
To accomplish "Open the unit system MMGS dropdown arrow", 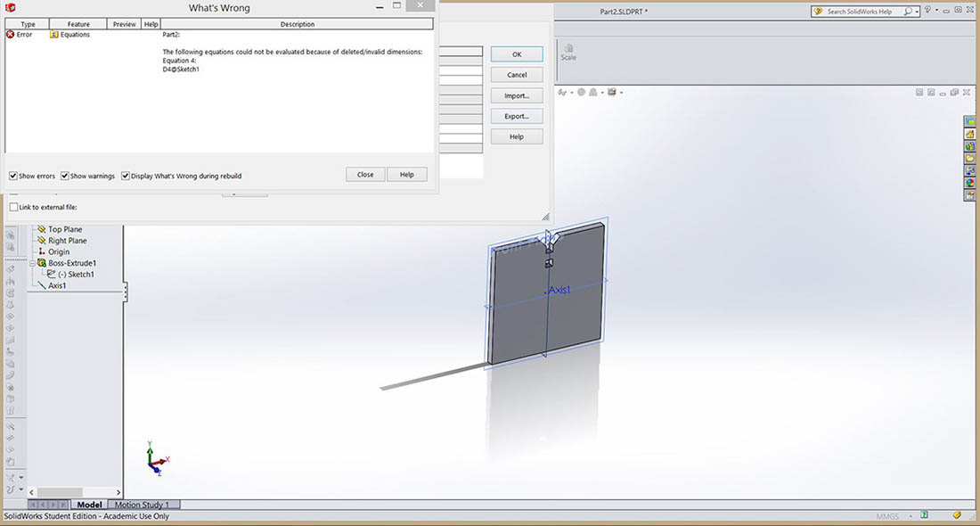I will (911, 516).
